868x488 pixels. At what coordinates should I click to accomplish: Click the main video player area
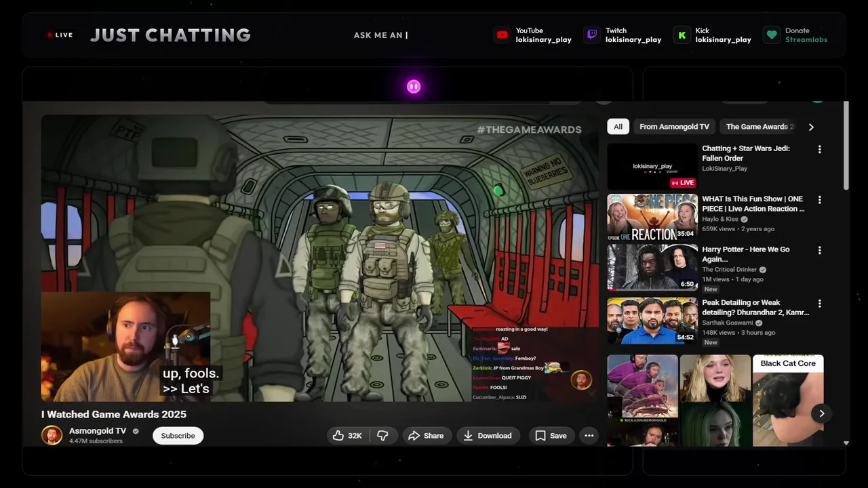coord(320,258)
